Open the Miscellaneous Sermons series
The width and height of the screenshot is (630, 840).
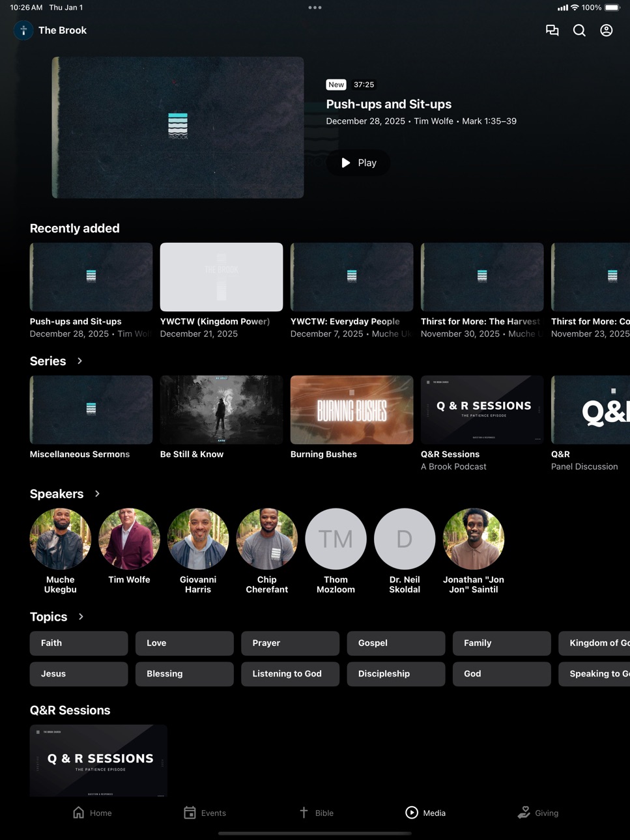coord(91,417)
